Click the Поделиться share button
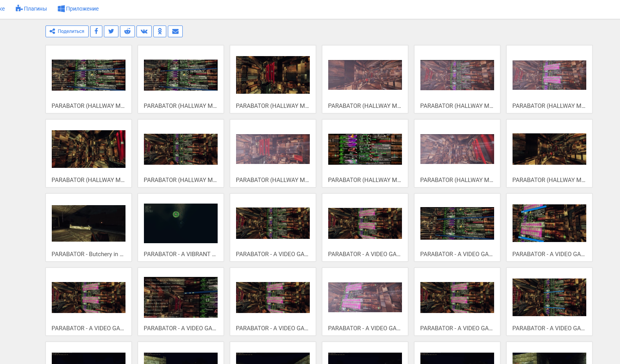The image size is (620, 364). [x=67, y=31]
